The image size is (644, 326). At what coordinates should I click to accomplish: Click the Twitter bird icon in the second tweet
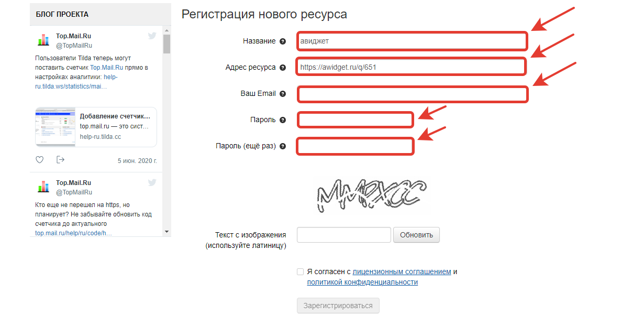click(152, 182)
